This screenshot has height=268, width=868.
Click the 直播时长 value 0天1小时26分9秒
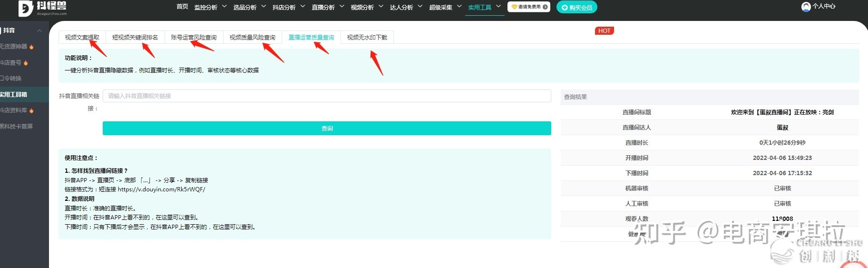click(x=782, y=143)
